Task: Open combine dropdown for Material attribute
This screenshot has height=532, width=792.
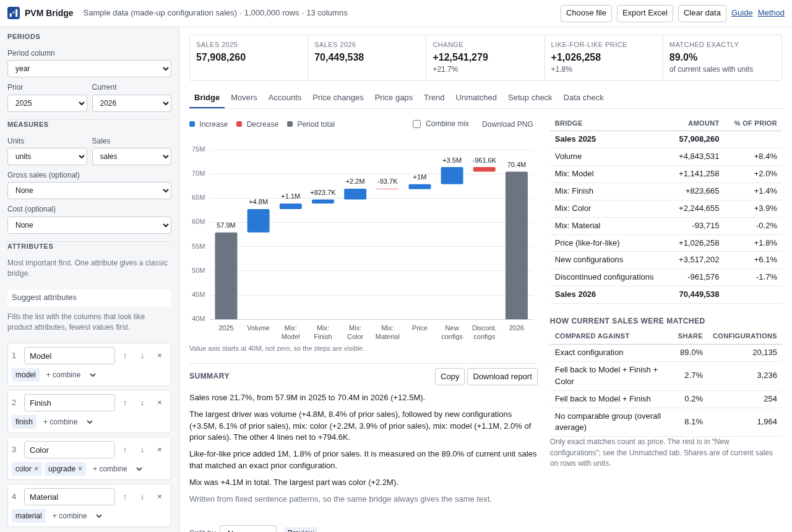Action: [x=77, y=516]
